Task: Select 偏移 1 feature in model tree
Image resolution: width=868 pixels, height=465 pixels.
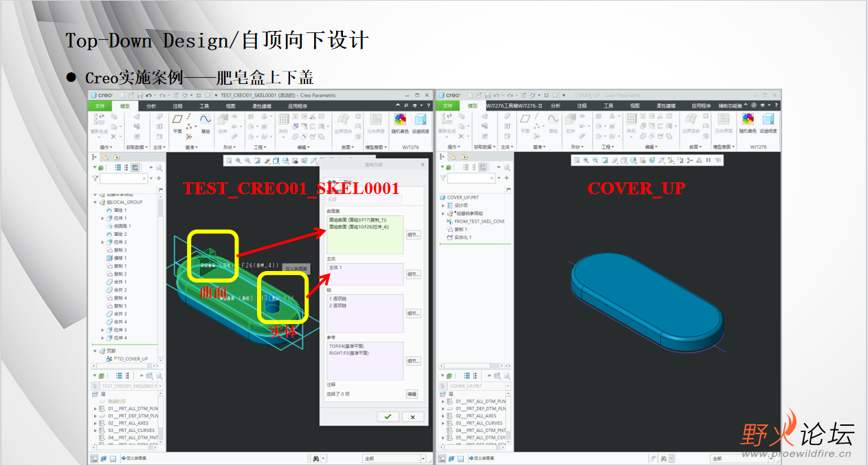Action: pyautogui.click(x=115, y=258)
